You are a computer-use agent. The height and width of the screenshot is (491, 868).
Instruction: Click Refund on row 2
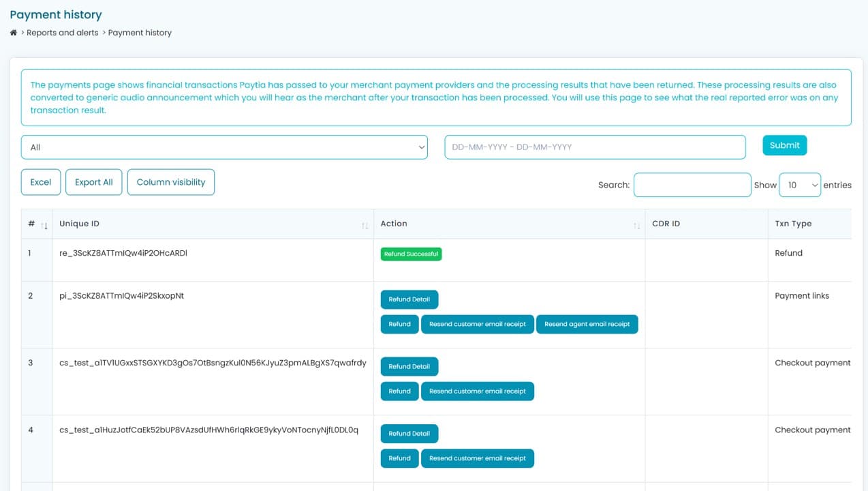(x=399, y=324)
